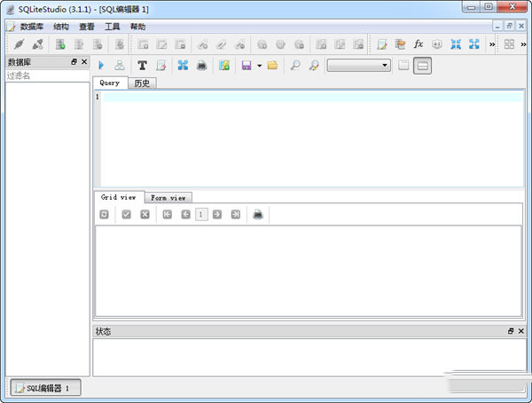Viewport: 532px width, 403px height.
Task: Toggle results below the query layout
Action: click(x=422, y=66)
